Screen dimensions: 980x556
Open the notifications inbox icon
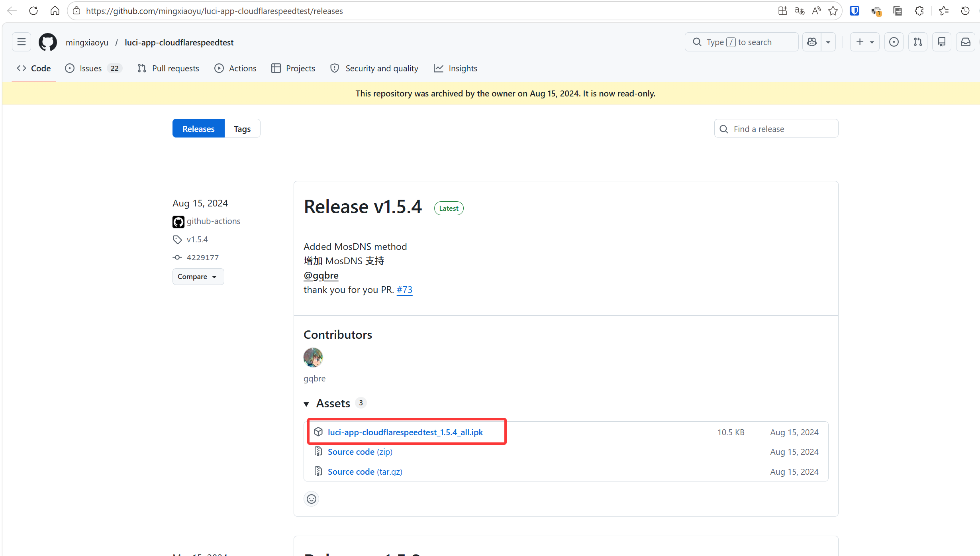pyautogui.click(x=966, y=42)
